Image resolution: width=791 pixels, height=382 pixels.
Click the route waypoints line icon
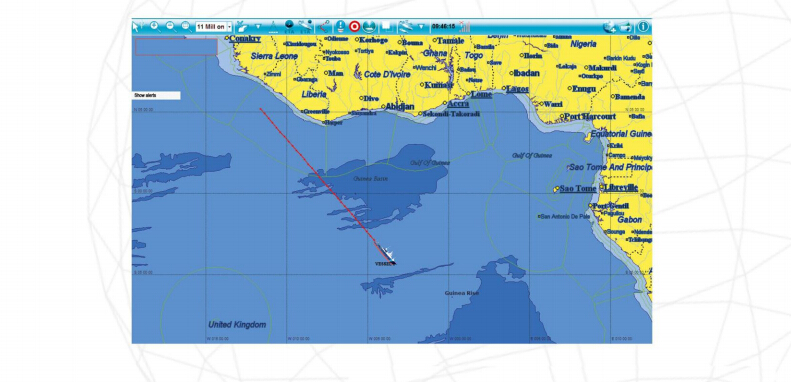click(x=324, y=27)
